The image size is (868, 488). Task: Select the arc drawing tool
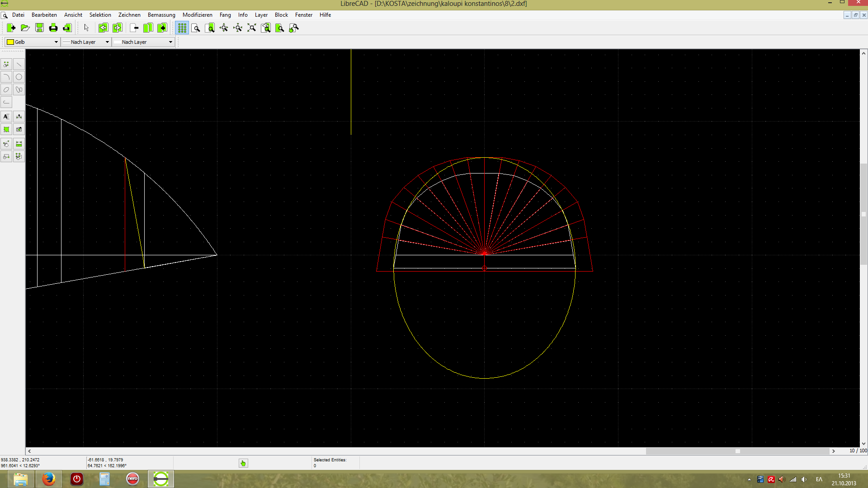point(6,77)
